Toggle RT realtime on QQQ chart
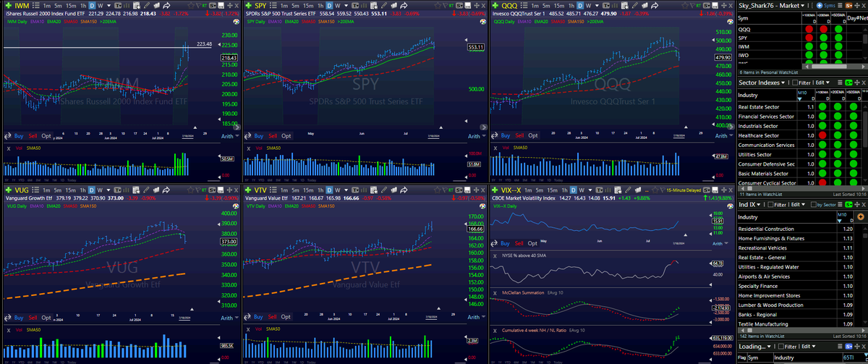868x364 pixels. [698, 6]
